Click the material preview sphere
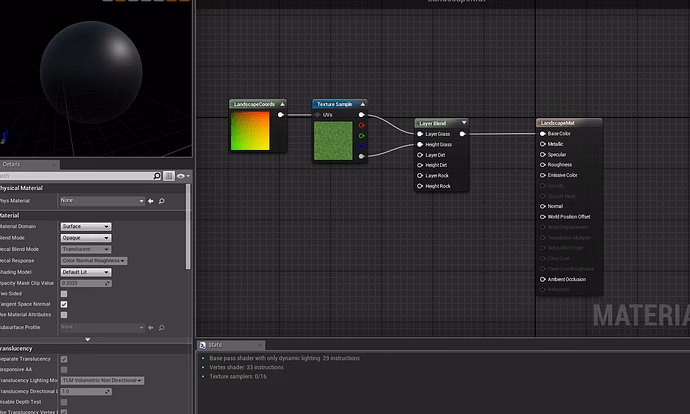The image size is (690, 414). 91,72
